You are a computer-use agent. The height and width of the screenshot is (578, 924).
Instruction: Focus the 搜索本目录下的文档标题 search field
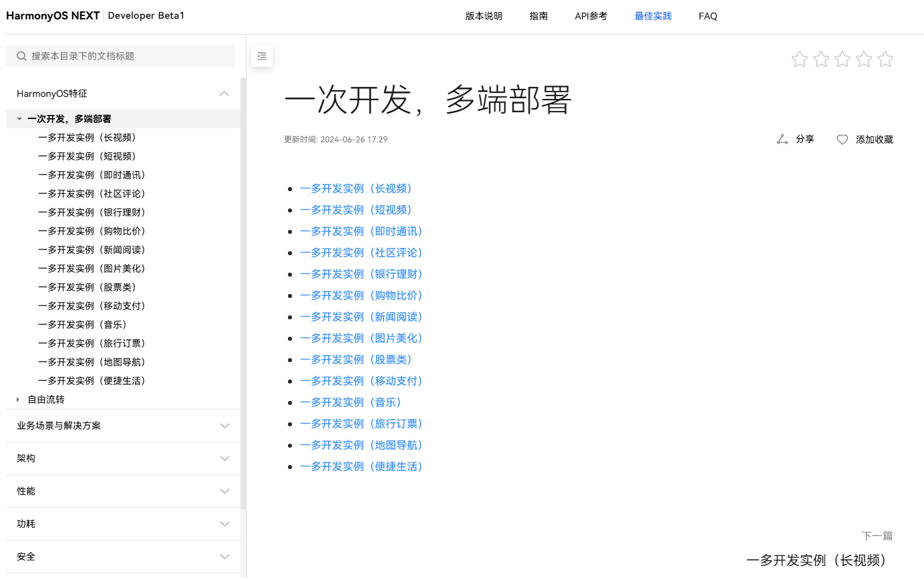coord(120,56)
